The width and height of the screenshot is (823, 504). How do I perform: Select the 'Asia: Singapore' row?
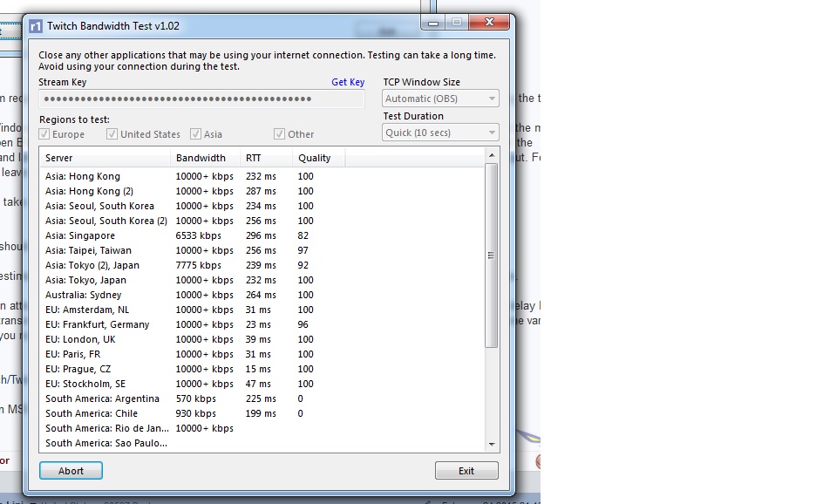(x=262, y=235)
